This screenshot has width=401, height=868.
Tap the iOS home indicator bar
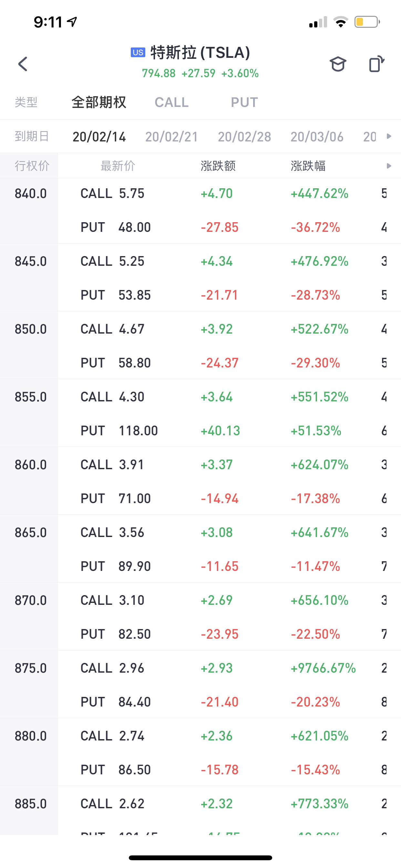pyautogui.click(x=200, y=858)
